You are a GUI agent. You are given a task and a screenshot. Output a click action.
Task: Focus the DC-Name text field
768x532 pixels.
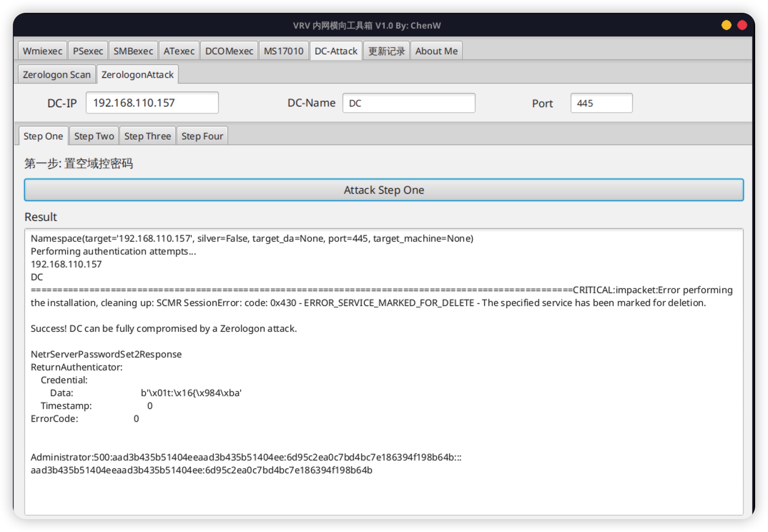click(x=408, y=103)
